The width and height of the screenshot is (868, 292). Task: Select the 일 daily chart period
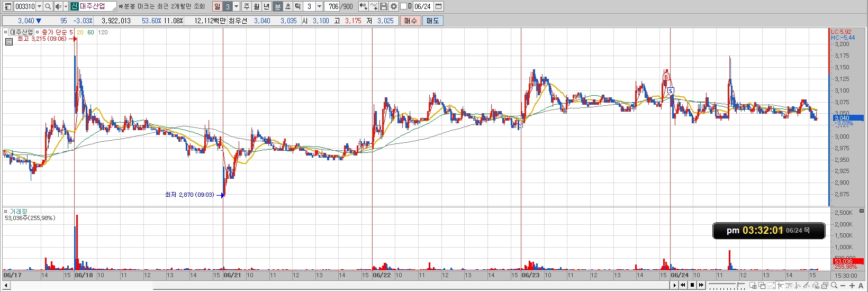coord(217,6)
